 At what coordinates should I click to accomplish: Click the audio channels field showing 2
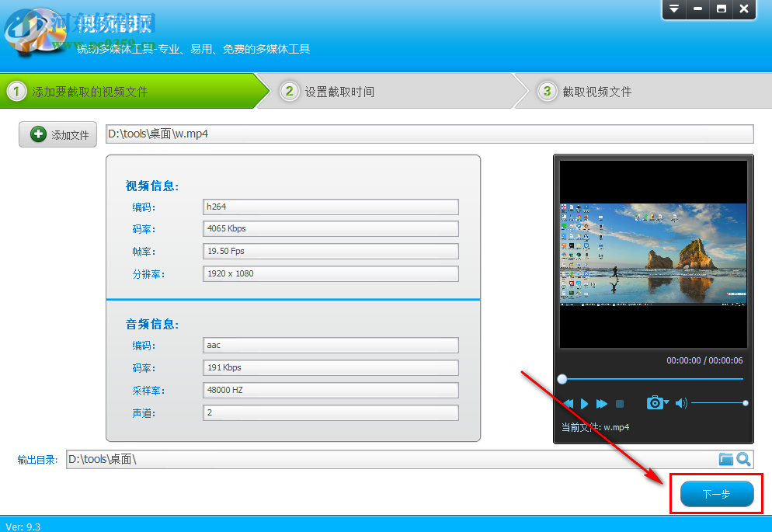(x=330, y=412)
